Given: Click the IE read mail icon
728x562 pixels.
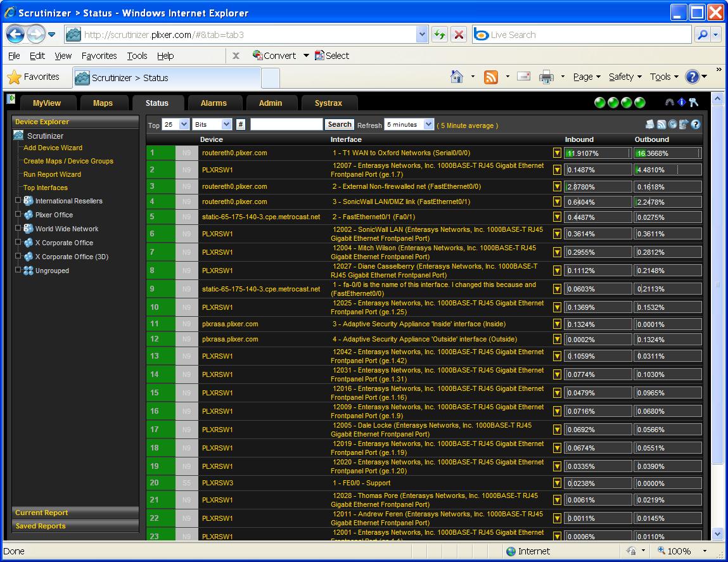Looking at the screenshot, I should (x=524, y=75).
